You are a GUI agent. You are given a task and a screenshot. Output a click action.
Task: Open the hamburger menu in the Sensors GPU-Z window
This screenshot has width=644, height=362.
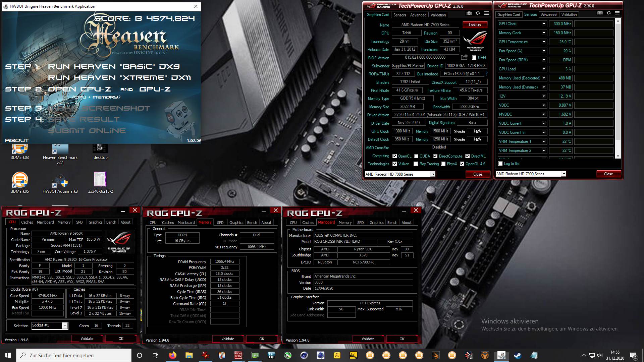tap(618, 13)
